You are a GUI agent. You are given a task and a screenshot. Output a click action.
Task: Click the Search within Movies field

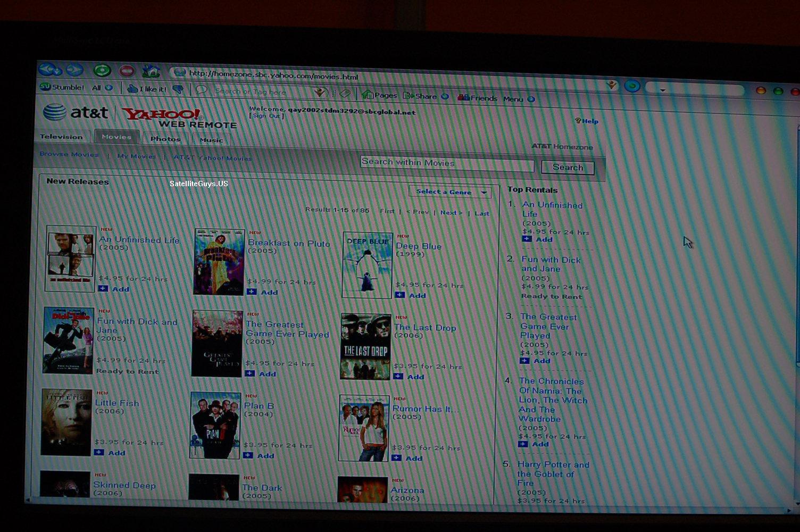(x=447, y=163)
